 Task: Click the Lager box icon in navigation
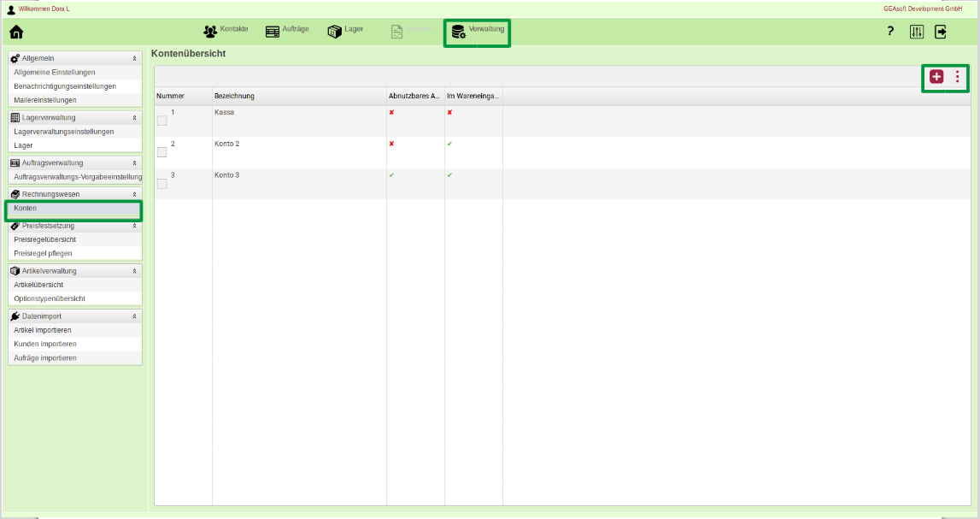point(334,32)
